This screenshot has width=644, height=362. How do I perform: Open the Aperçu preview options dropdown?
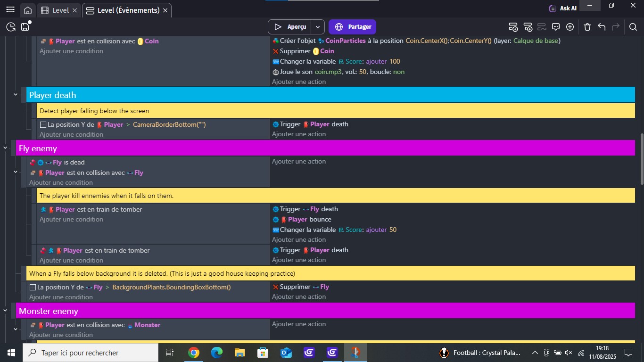click(318, 27)
